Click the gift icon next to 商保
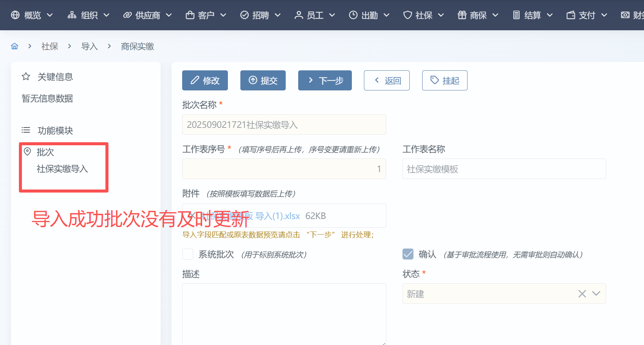The image size is (644, 345). (x=462, y=15)
